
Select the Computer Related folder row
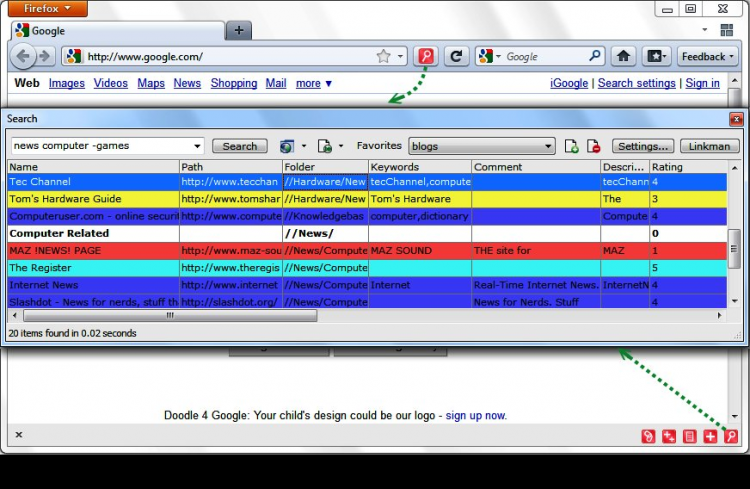367,233
